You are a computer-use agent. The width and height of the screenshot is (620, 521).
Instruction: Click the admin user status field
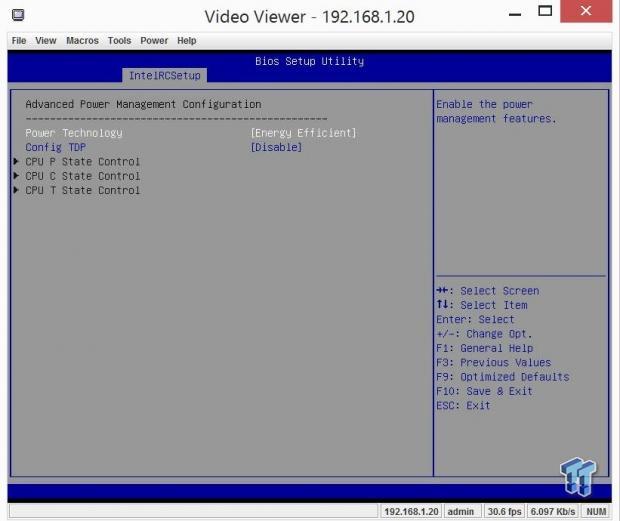(460, 511)
